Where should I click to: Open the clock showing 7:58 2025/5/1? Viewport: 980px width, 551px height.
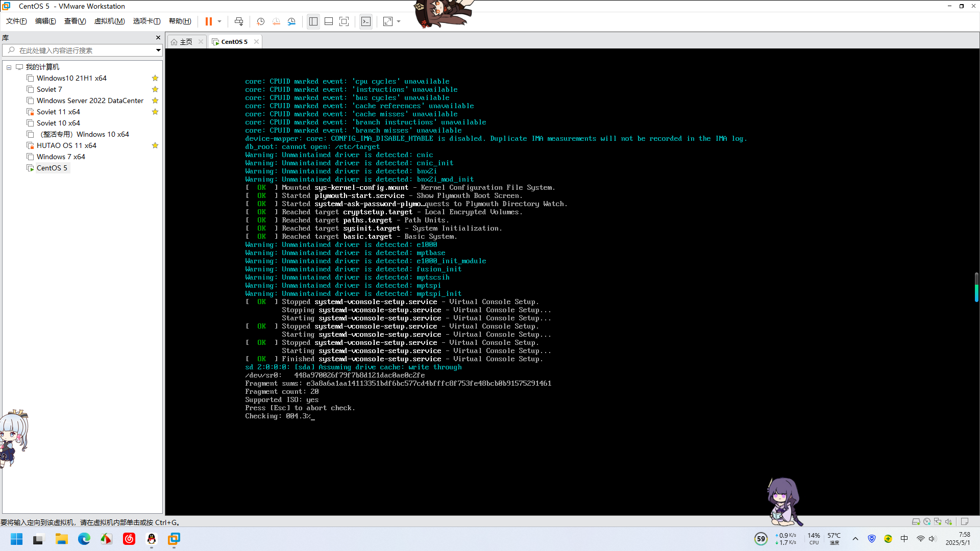pos(958,539)
